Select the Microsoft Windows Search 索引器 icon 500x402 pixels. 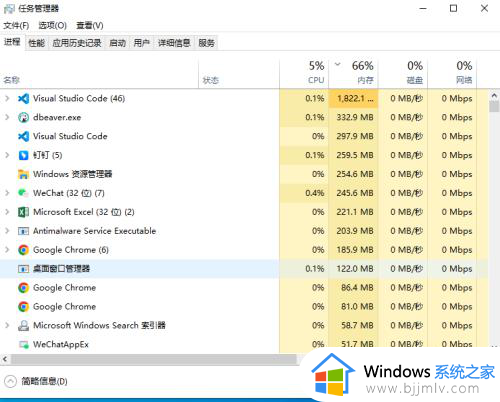pyautogui.click(x=23, y=325)
